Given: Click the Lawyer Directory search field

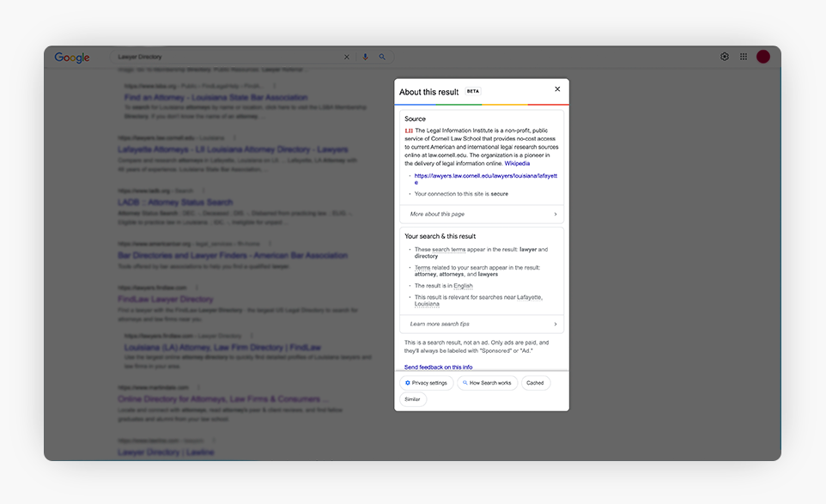Looking at the screenshot, I should click(x=223, y=58).
